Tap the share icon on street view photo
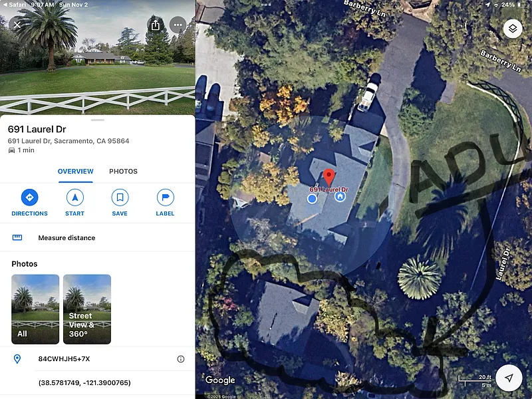532x399 pixels. point(156,25)
